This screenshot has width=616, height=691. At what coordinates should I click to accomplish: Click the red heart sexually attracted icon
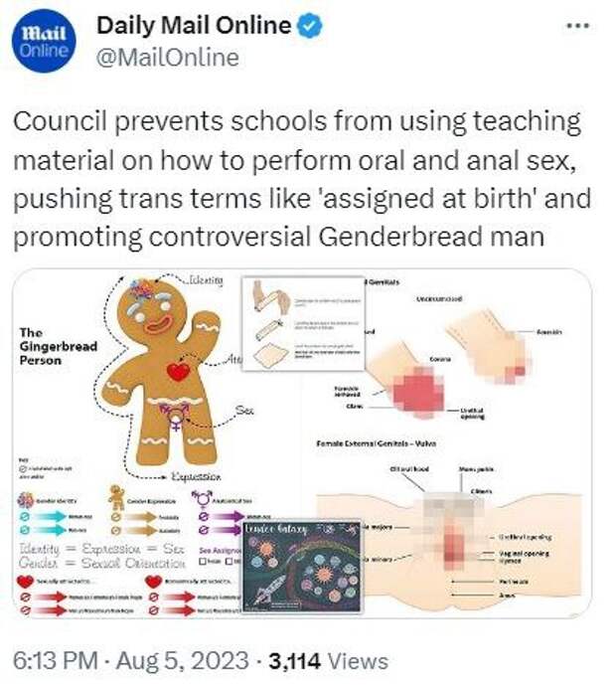[x=25, y=582]
